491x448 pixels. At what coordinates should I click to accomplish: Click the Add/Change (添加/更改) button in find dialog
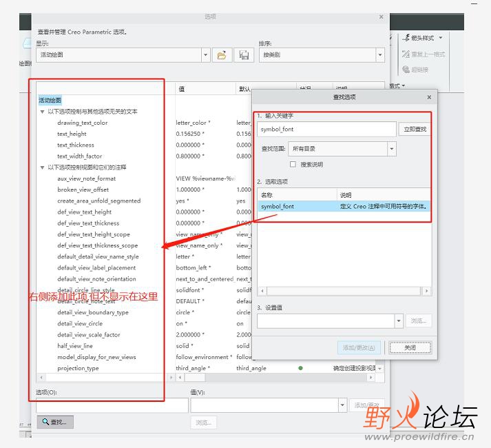coord(359,347)
